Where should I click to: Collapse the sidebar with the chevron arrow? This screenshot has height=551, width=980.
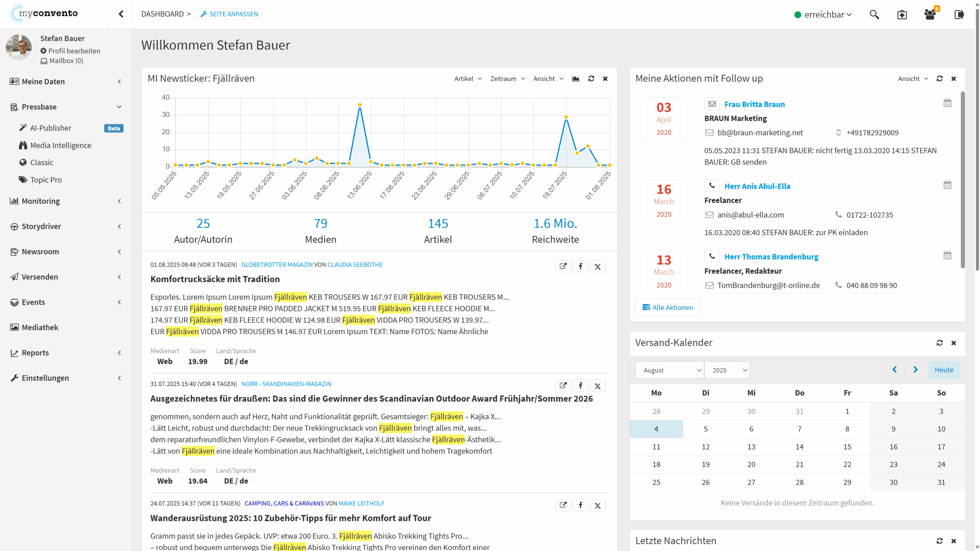tap(121, 14)
